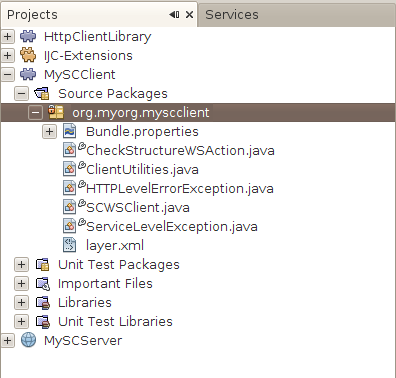Expand the HttpClientLibrary project node
Viewport: 396px width, 378px height.
(8, 36)
